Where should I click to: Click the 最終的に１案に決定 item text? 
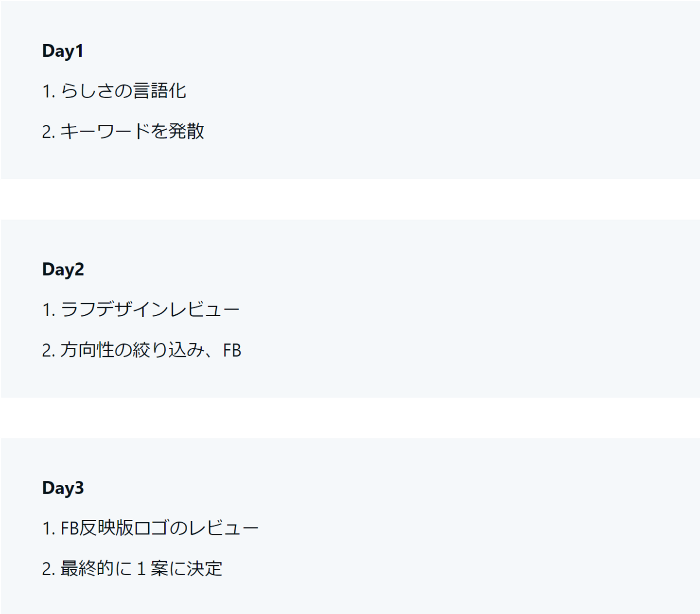click(141, 569)
